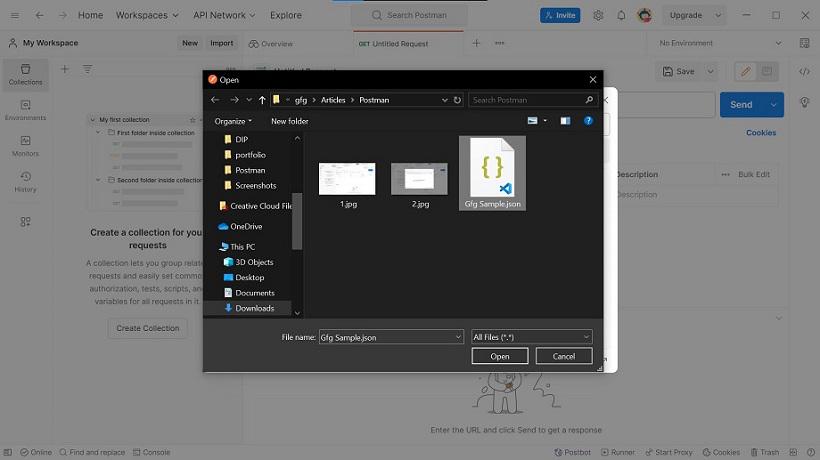Click edit pencil icon near Save
This screenshot has height=460, width=820.
tap(746, 72)
